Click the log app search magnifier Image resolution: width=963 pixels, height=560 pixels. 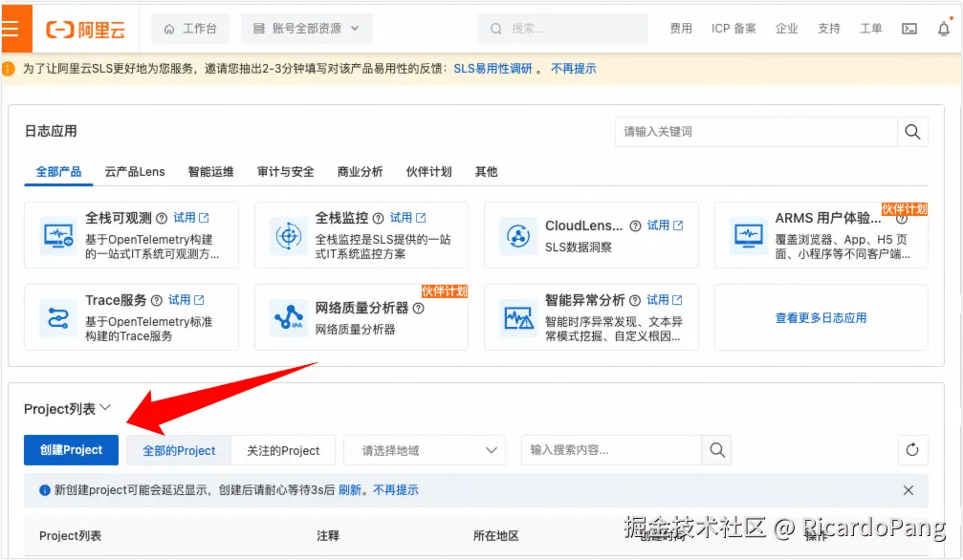(912, 132)
